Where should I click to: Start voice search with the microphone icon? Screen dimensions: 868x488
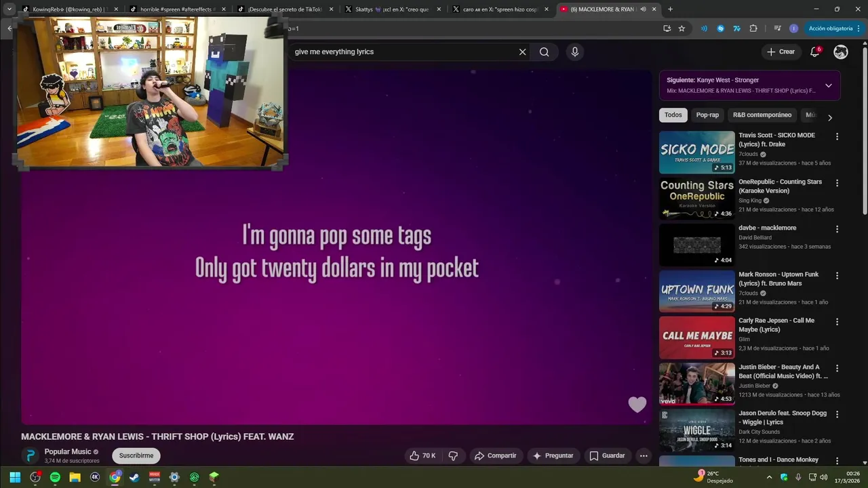(x=575, y=52)
